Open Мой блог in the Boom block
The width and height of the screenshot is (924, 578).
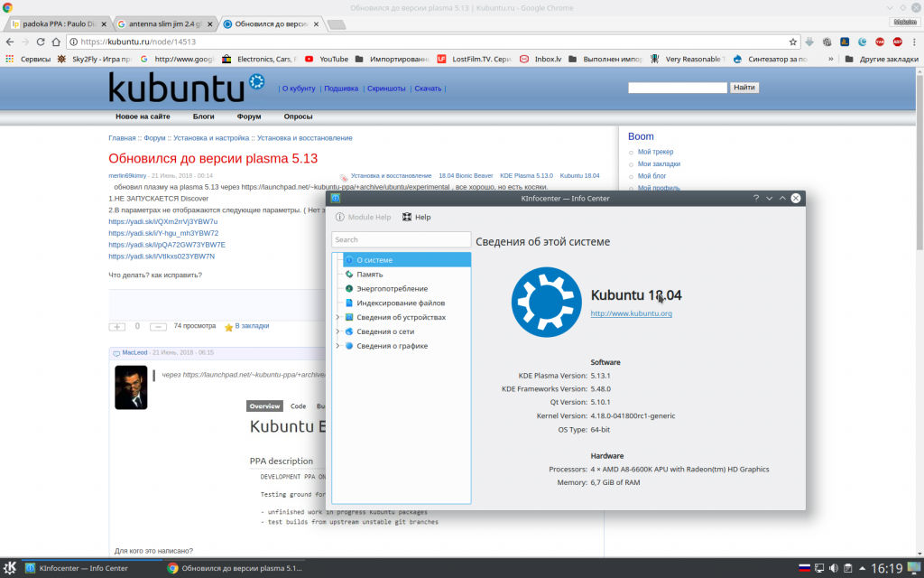(x=651, y=176)
